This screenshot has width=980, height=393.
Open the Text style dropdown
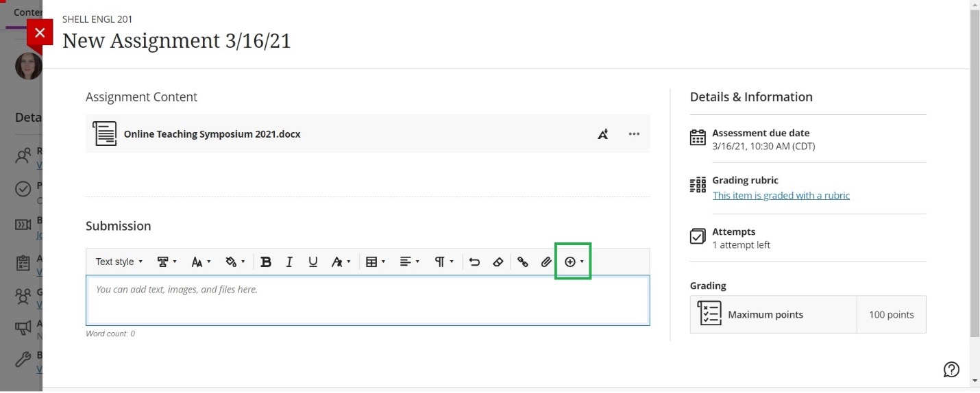pos(119,262)
